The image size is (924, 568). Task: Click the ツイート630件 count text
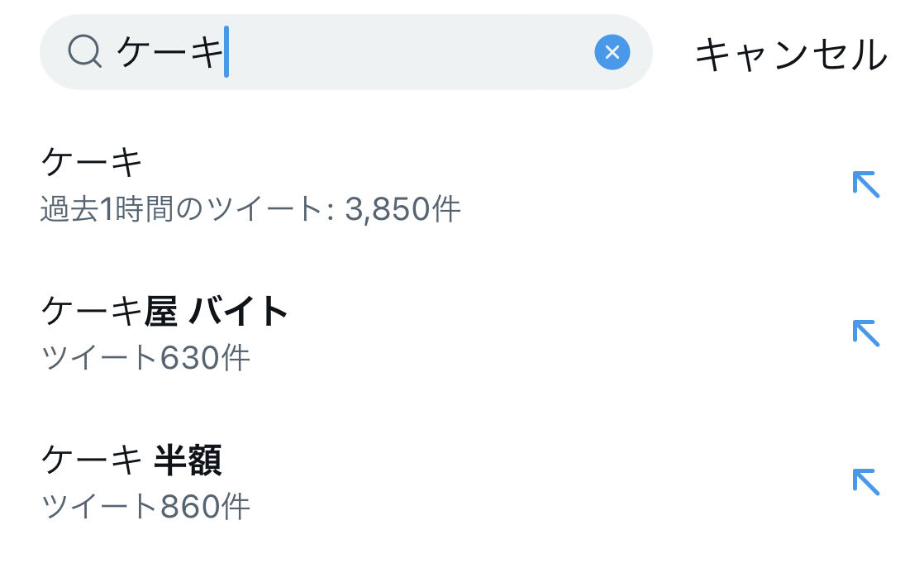point(145,358)
